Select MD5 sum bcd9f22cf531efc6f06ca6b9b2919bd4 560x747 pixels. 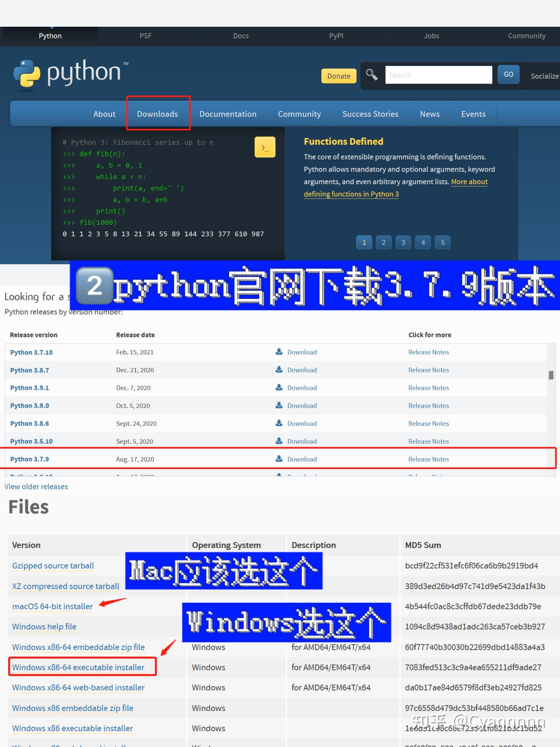(471, 566)
